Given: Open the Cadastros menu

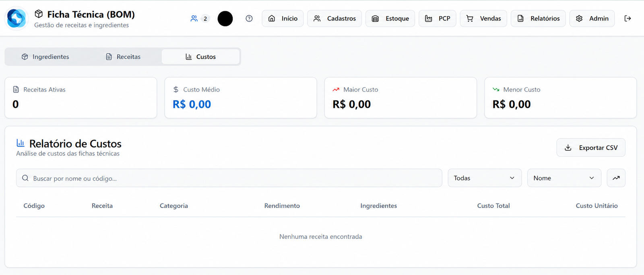Looking at the screenshot, I should (x=334, y=18).
